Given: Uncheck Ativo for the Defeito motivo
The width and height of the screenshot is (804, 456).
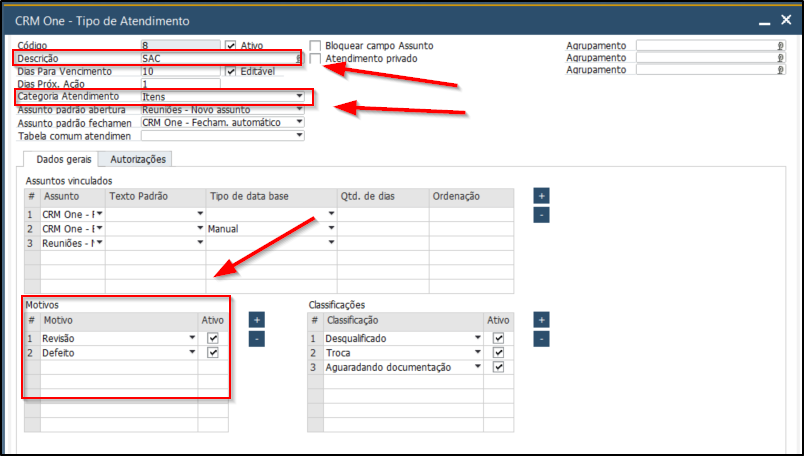Looking at the screenshot, I should 212,353.
